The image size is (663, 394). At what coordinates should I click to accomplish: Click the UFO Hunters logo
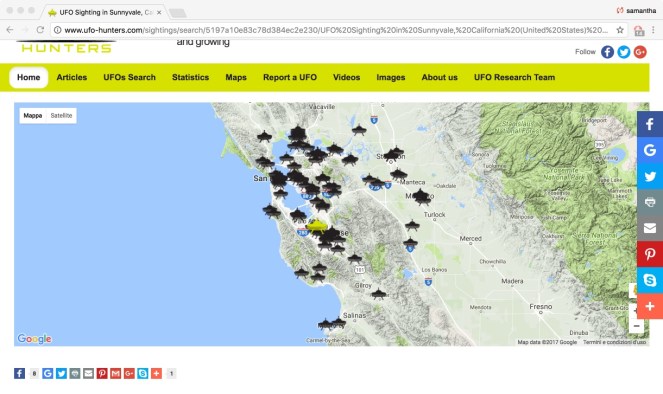(66, 47)
